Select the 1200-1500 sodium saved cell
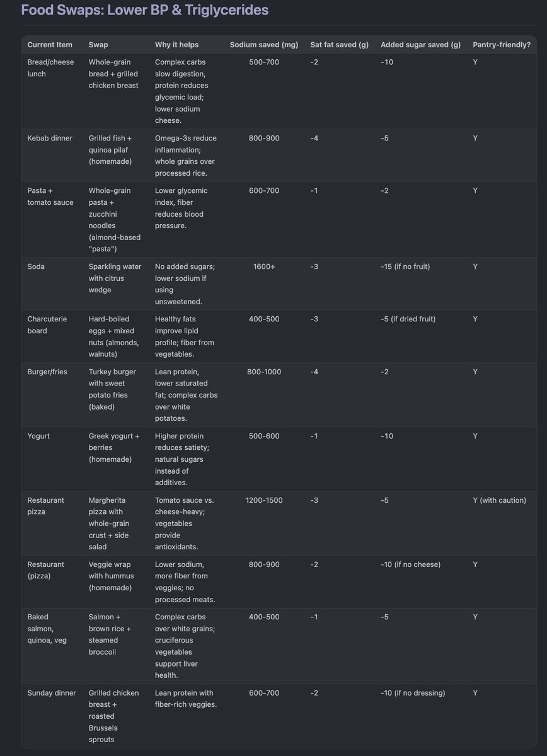Image resolution: width=547 pixels, height=756 pixels. (x=264, y=500)
